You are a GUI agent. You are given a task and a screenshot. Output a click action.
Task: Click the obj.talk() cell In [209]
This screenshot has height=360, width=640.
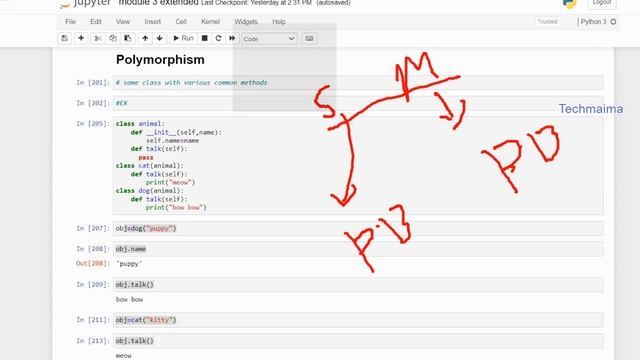tap(358, 284)
